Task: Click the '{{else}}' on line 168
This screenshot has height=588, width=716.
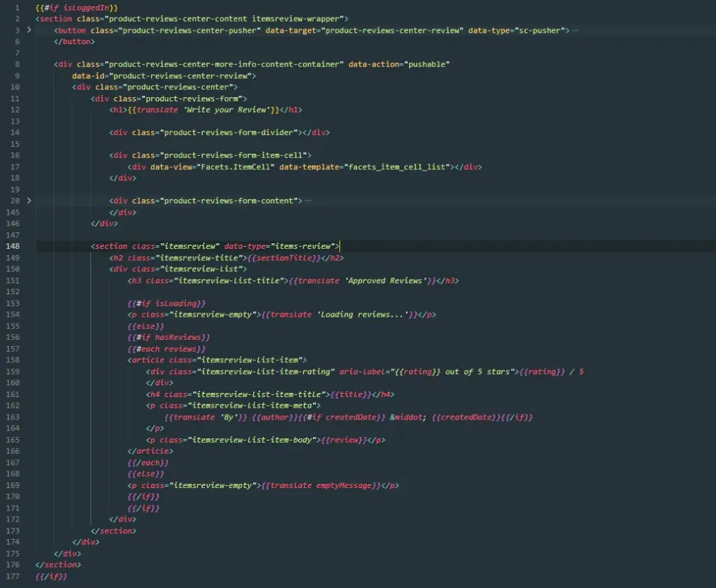Action: pyautogui.click(x=145, y=474)
